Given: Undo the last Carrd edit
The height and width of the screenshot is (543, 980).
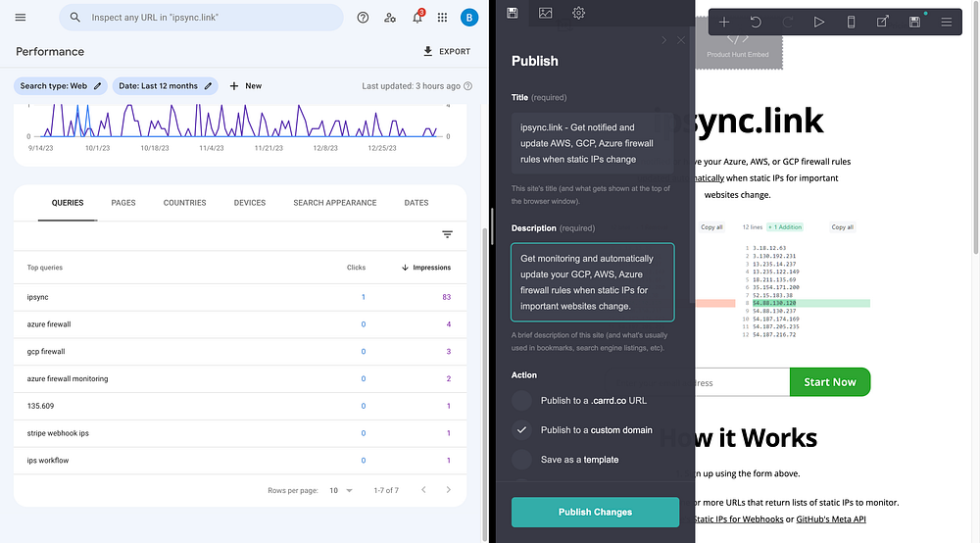Looking at the screenshot, I should click(x=757, y=23).
